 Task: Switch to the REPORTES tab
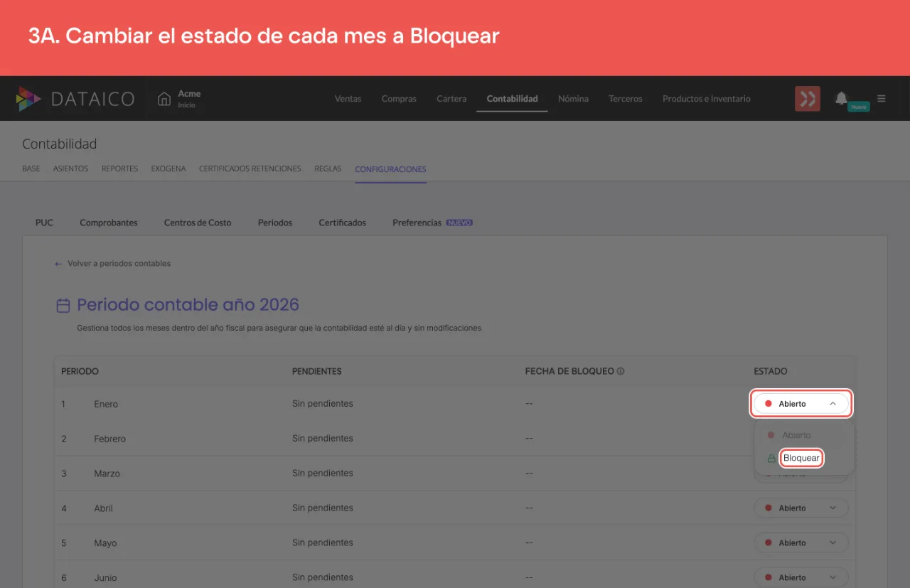point(119,169)
